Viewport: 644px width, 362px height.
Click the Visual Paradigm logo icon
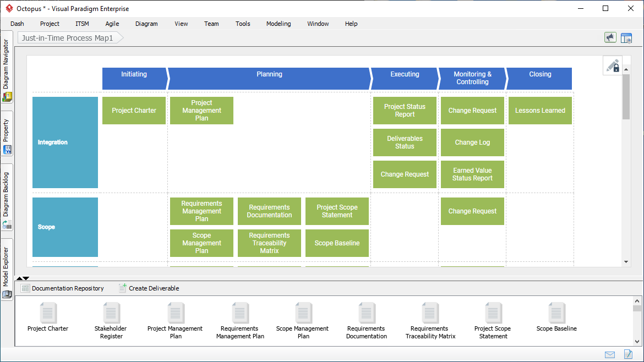point(9,8)
